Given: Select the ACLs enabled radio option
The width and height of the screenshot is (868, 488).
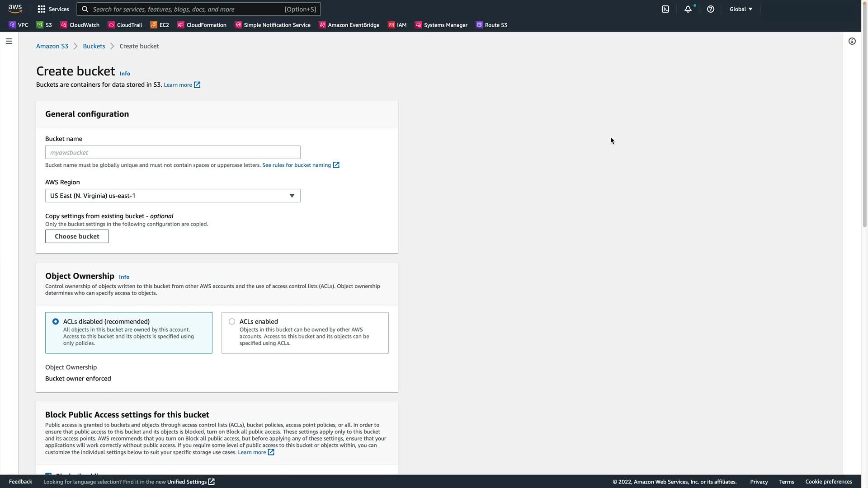Looking at the screenshot, I should [x=232, y=322].
